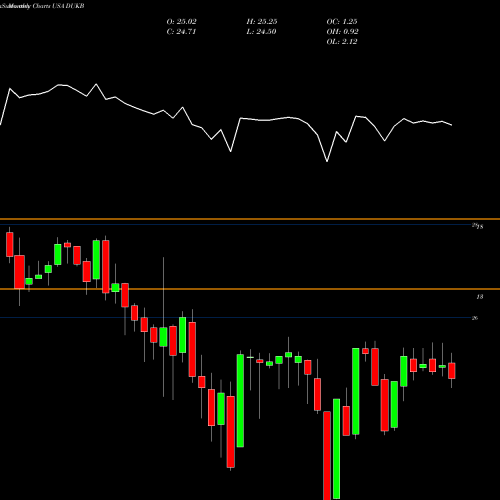Click the price axis label "18" below the orange line
Image resolution: width=500 pixels, height=500 pixels.
click(x=479, y=297)
